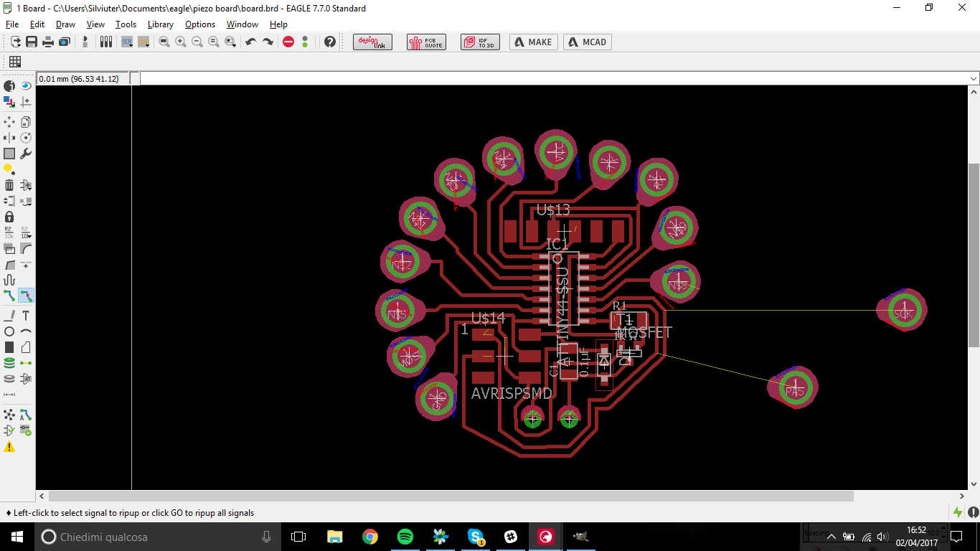Click the GO traffic light icon
The height and width of the screenshot is (551, 980).
pyautogui.click(x=305, y=42)
